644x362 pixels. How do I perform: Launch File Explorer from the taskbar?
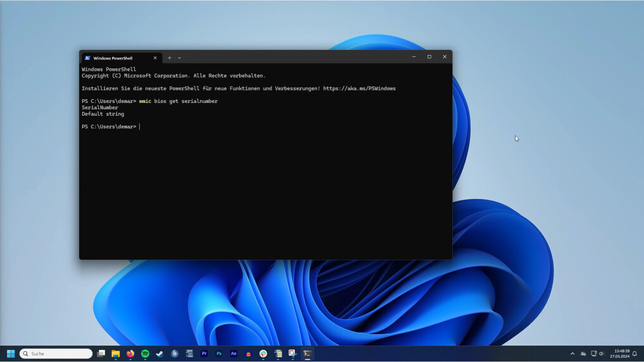tap(116, 354)
